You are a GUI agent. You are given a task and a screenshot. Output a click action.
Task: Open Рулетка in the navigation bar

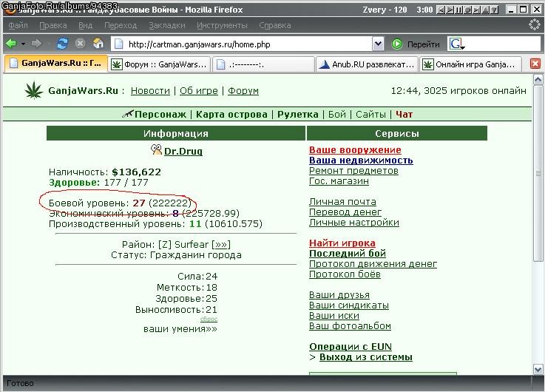297,115
